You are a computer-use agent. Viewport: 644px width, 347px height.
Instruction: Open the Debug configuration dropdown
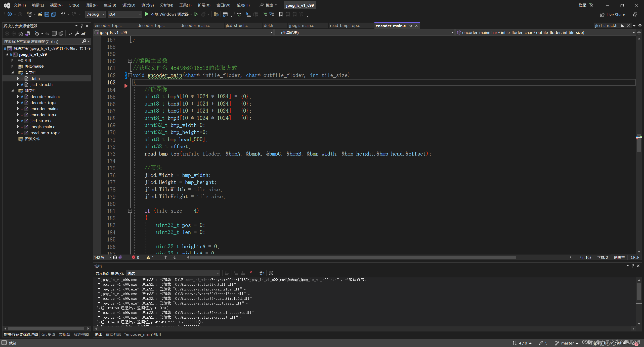[x=95, y=14]
